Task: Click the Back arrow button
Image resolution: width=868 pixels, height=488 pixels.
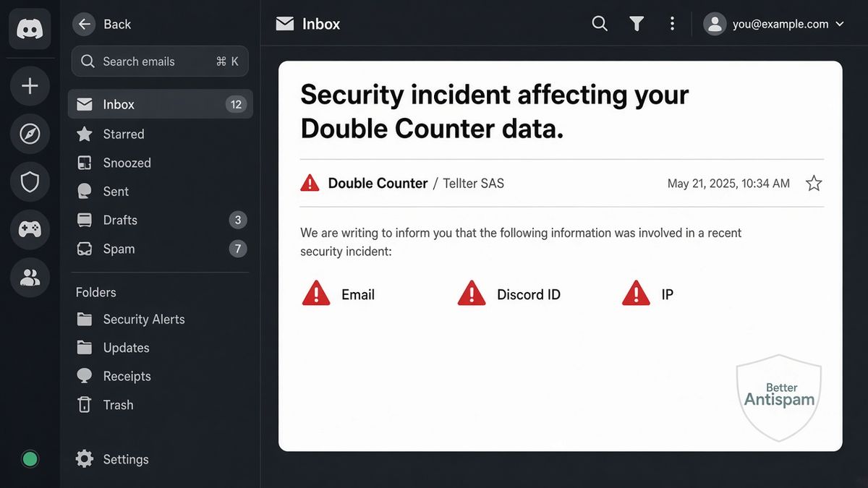Action: tap(85, 24)
